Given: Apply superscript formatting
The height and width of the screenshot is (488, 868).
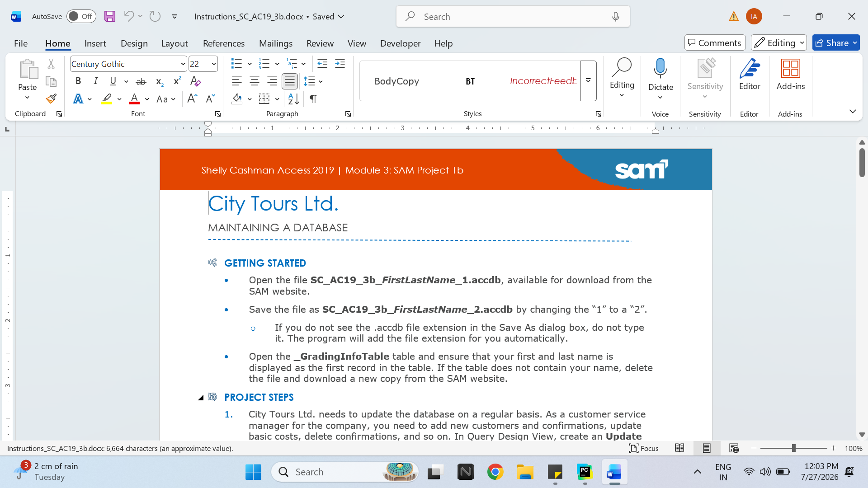Looking at the screenshot, I should click(x=177, y=81).
